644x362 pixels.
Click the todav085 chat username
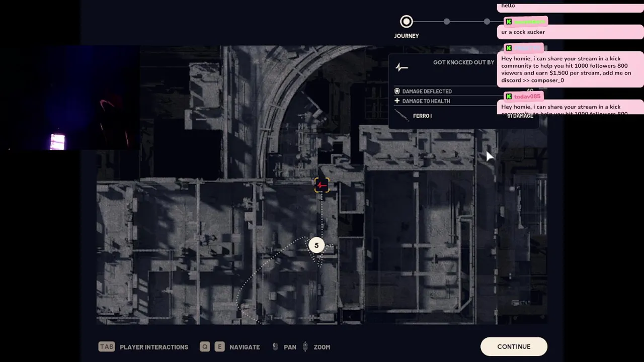(527, 97)
